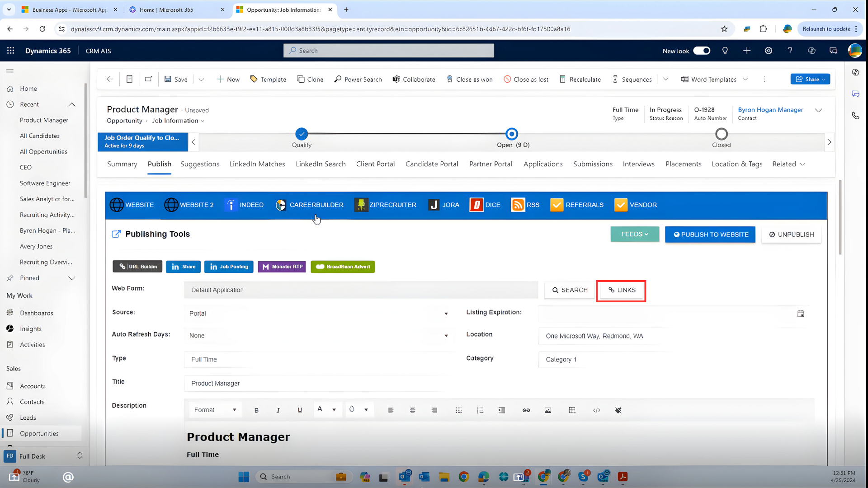868x488 pixels.
Task: Select the Jora publishing channel
Action: [443, 205]
